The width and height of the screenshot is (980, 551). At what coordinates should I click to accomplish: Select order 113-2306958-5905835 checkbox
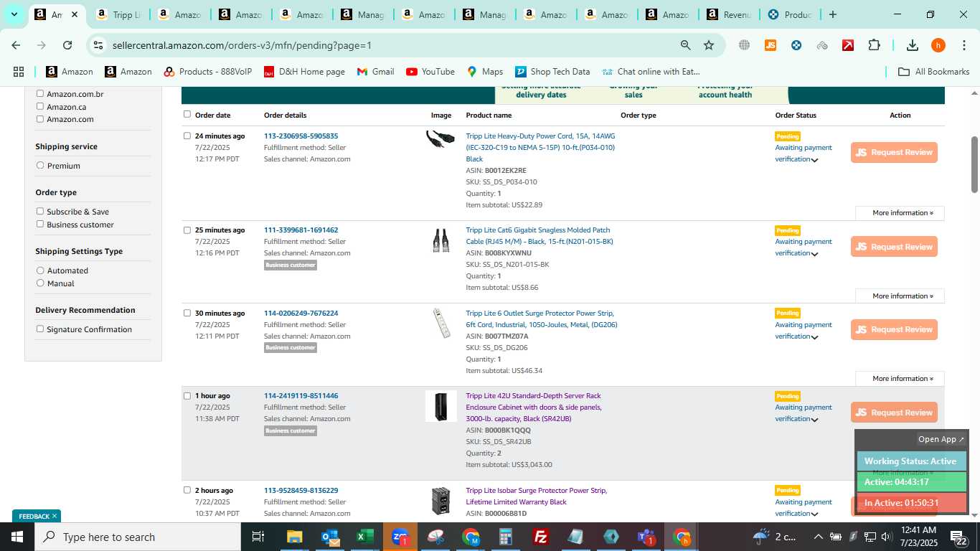(187, 136)
